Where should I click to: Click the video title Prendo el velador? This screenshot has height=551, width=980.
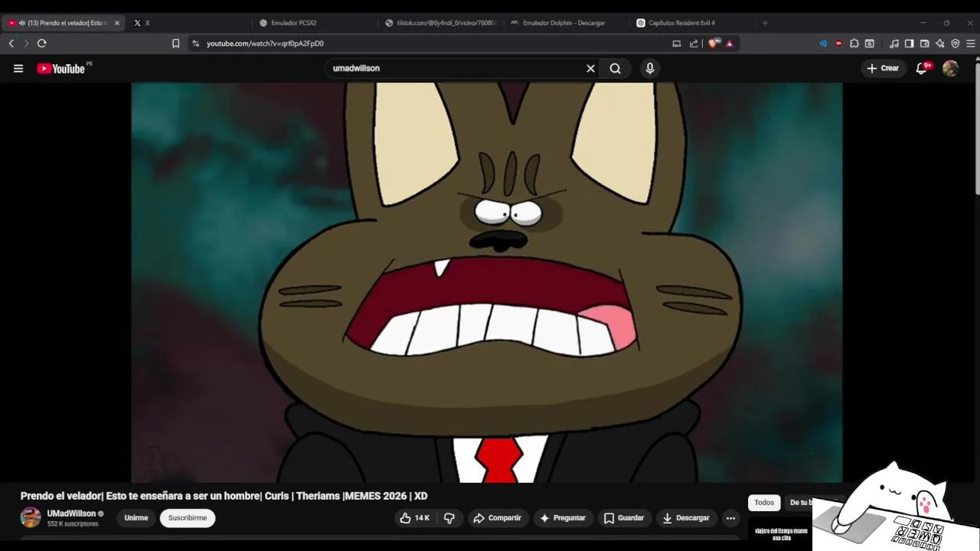pyautogui.click(x=224, y=496)
